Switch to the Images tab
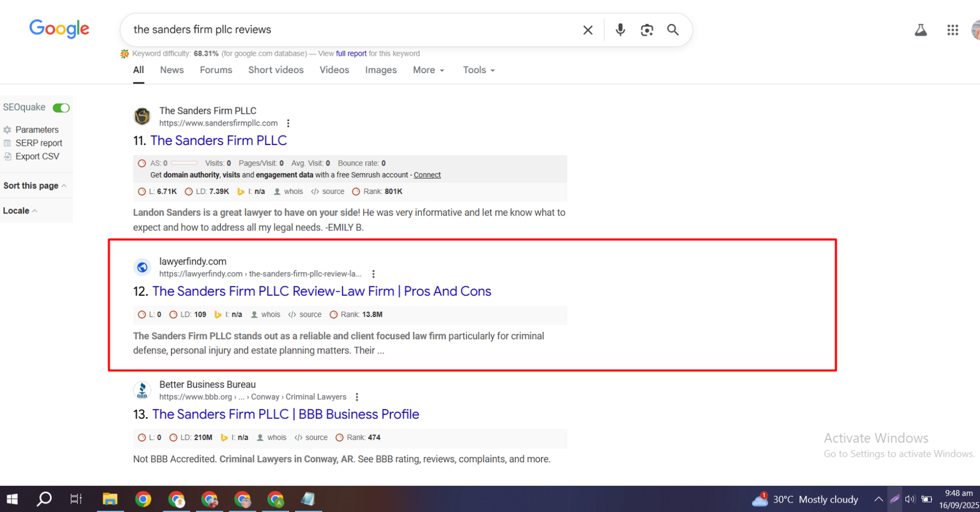This screenshot has height=512, width=980. 380,70
